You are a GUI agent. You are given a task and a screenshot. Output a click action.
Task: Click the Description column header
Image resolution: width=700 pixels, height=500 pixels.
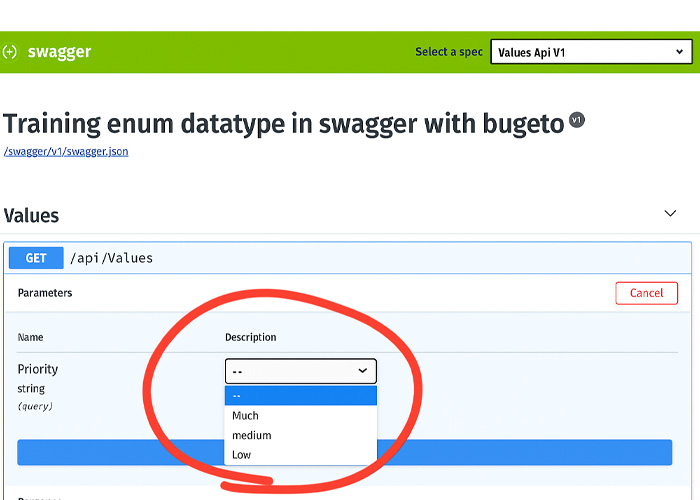click(x=250, y=337)
